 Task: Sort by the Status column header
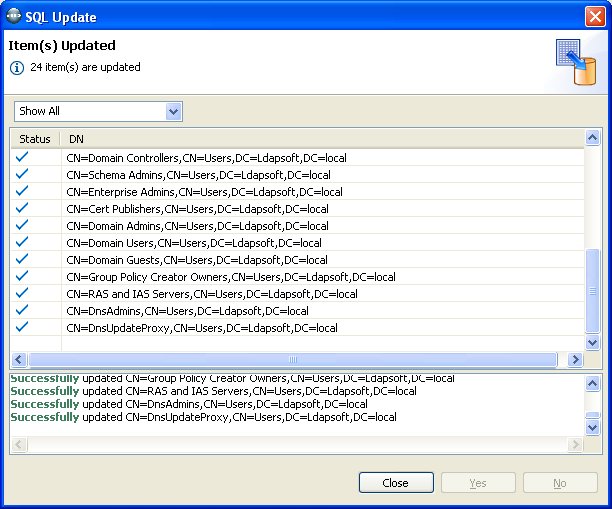tap(35, 139)
